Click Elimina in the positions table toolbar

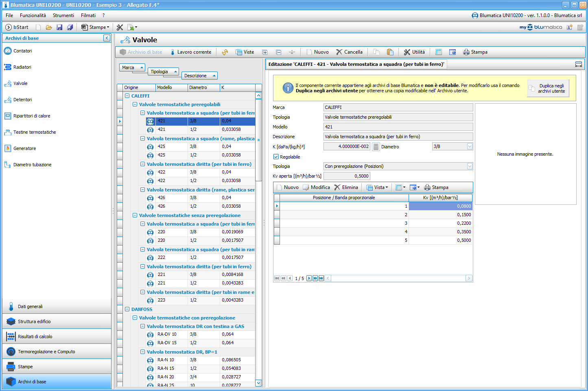tap(346, 187)
